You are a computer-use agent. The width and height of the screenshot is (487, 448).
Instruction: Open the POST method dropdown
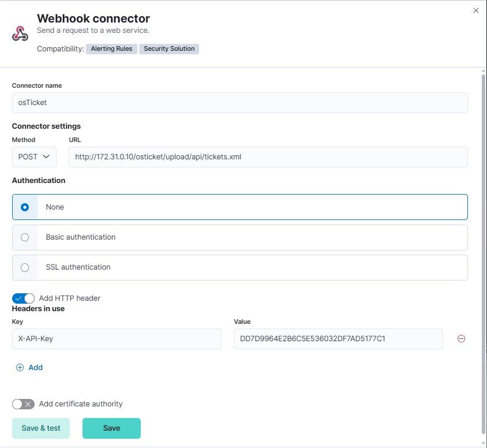[x=34, y=157]
